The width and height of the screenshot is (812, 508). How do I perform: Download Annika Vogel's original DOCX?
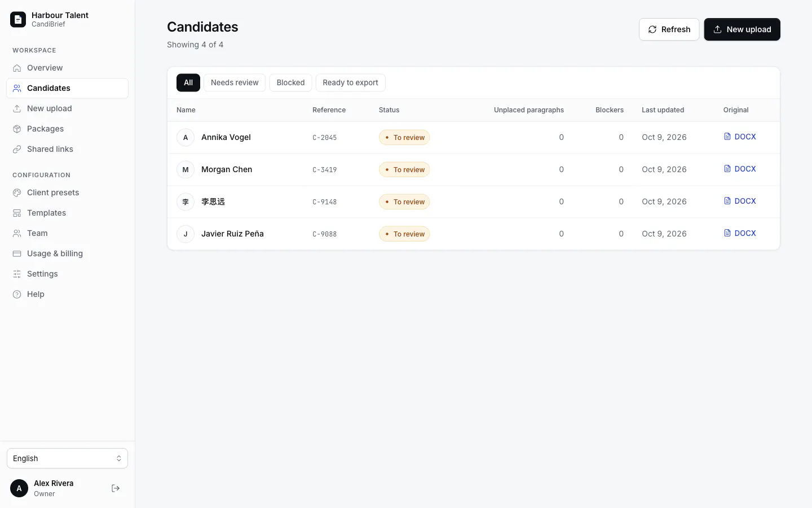(x=740, y=137)
